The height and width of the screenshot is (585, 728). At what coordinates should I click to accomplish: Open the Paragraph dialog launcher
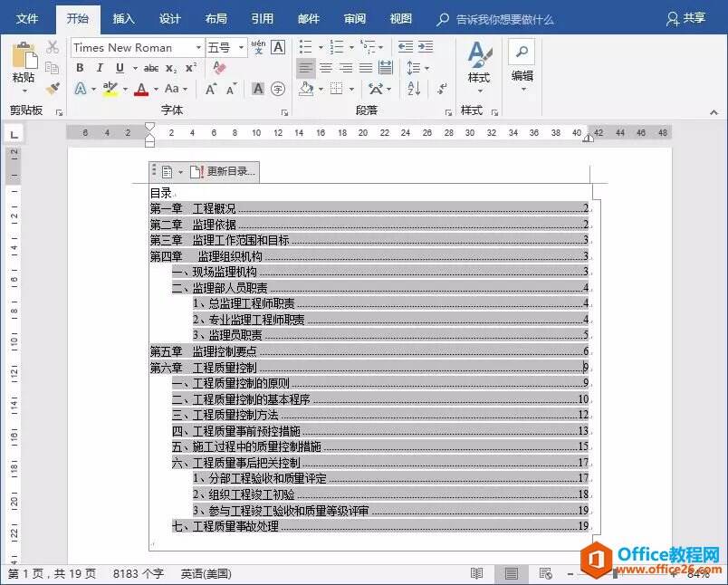[x=448, y=112]
